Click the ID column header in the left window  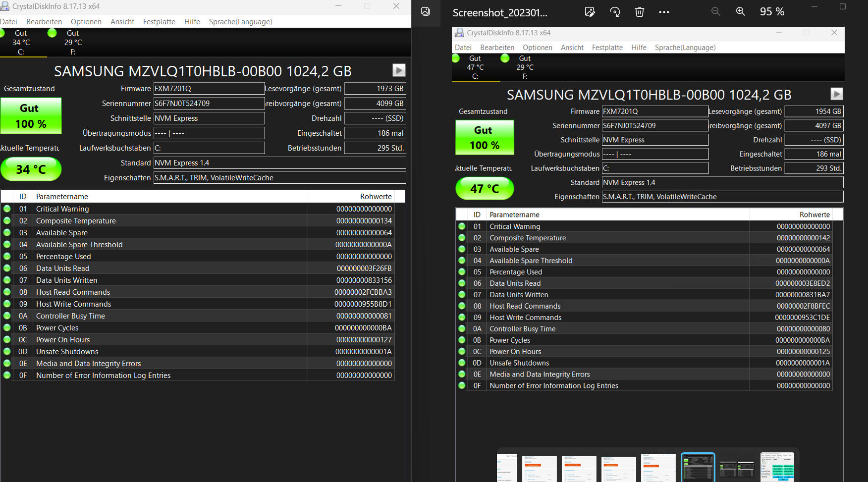(x=23, y=197)
